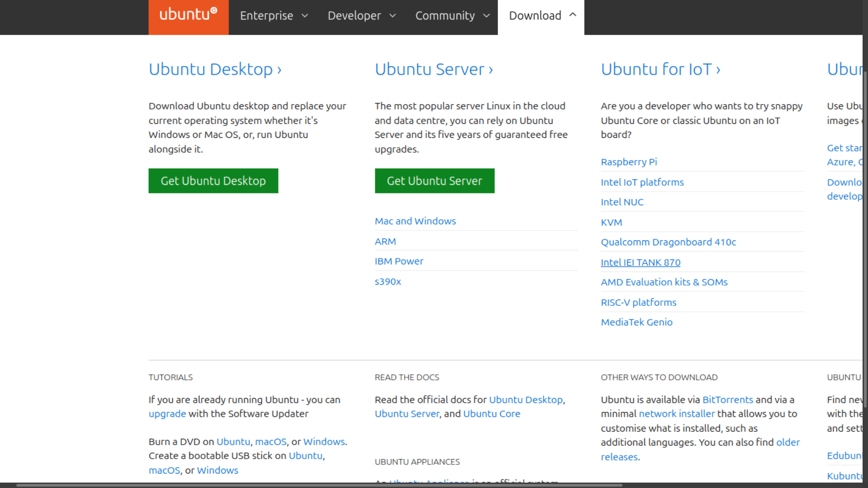
Task: Collapse the Download menu chevron
Action: [x=573, y=15]
